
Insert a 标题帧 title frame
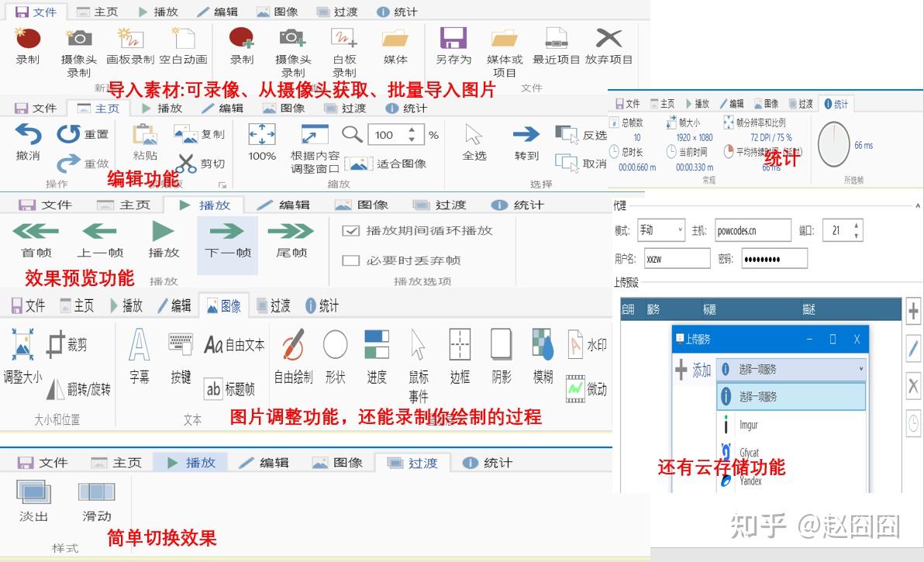point(229,389)
